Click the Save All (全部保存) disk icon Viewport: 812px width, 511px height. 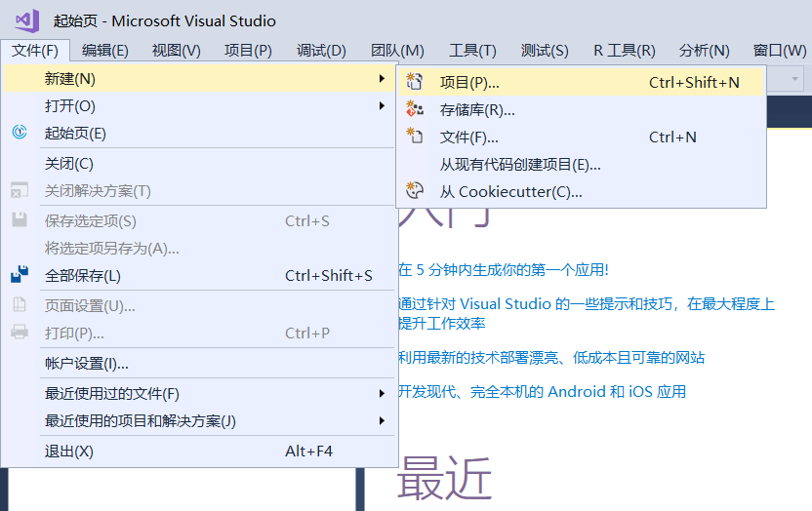coord(20,274)
